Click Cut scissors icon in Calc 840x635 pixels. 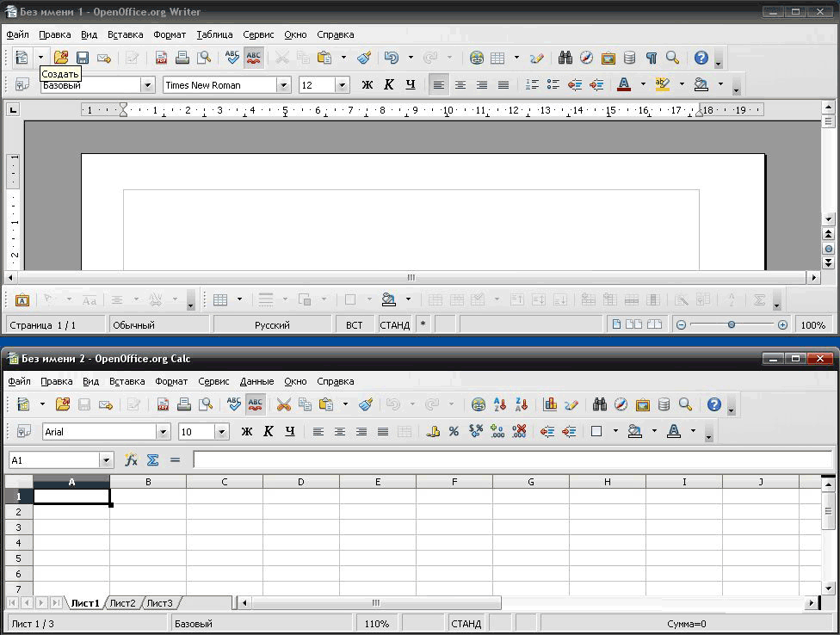point(283,404)
